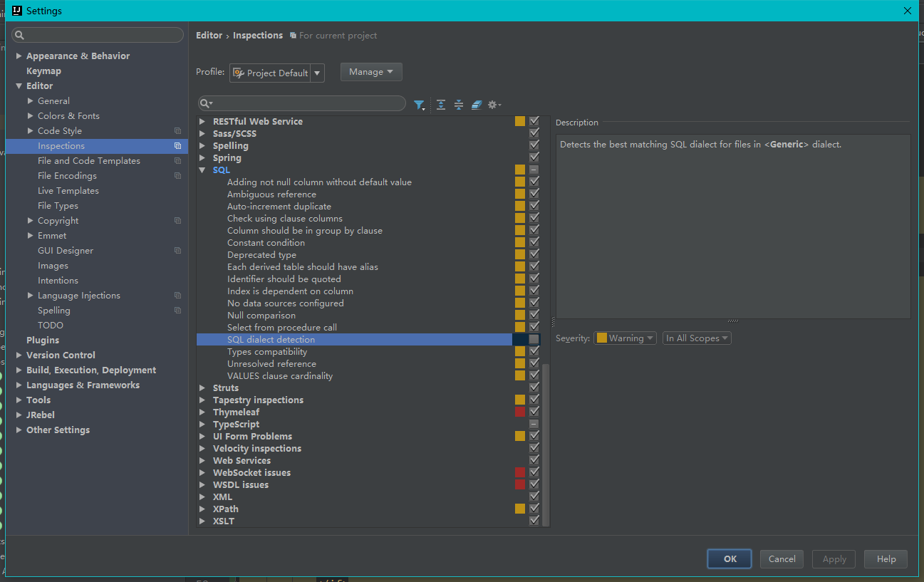Click the project-level icon beside Code Style
Screen dimensions: 924x582
coord(177,131)
